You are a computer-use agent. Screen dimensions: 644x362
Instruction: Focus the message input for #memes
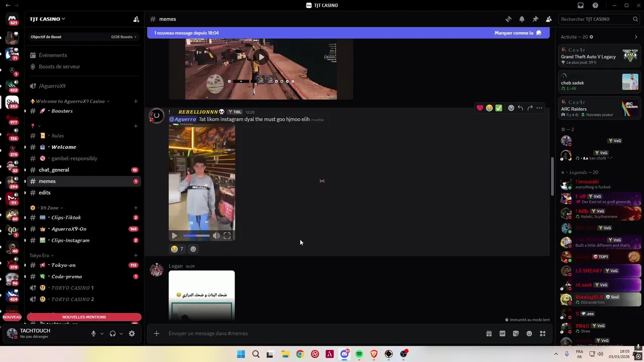322,333
